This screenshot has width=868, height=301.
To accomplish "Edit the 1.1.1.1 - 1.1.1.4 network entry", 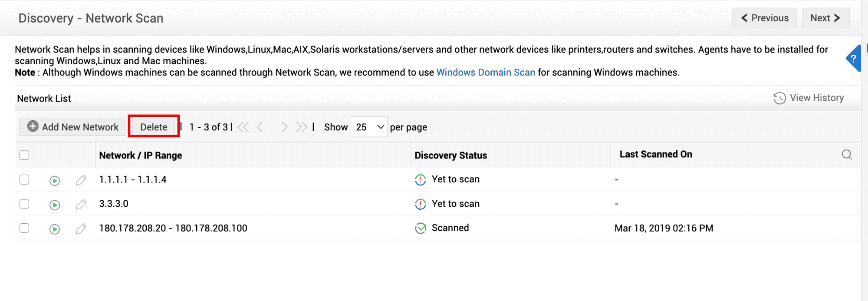I will coord(81,180).
